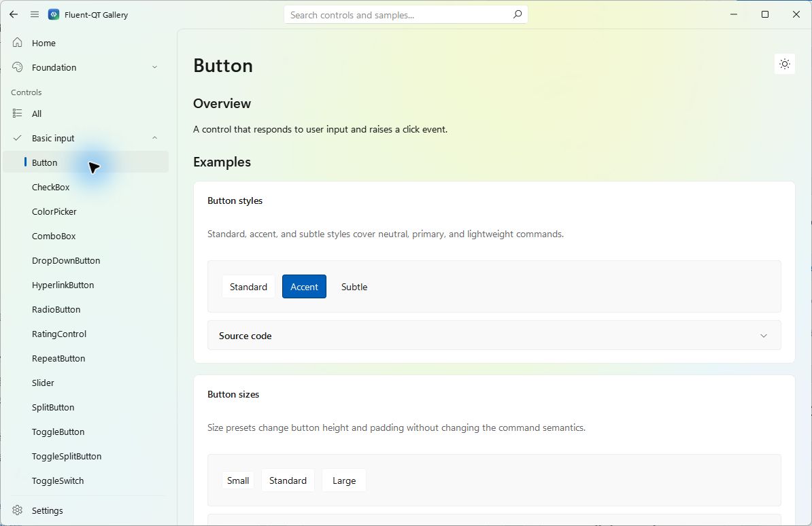Click the Button sizes card title

pyautogui.click(x=233, y=394)
